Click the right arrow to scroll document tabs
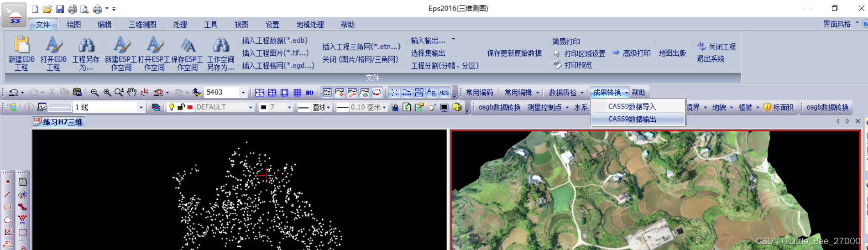Image resolution: width=868 pixels, height=250 pixels. (x=848, y=121)
